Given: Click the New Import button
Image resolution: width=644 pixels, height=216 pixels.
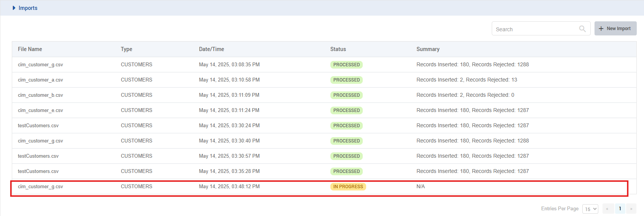Looking at the screenshot, I should click(x=615, y=29).
